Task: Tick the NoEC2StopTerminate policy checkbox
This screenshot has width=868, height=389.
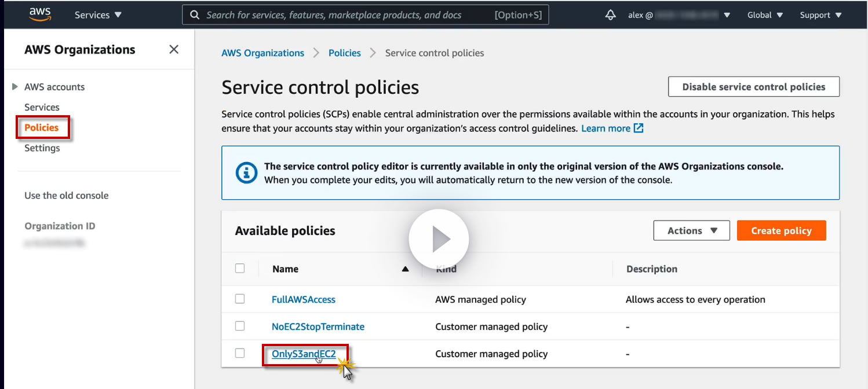Action: tap(240, 326)
